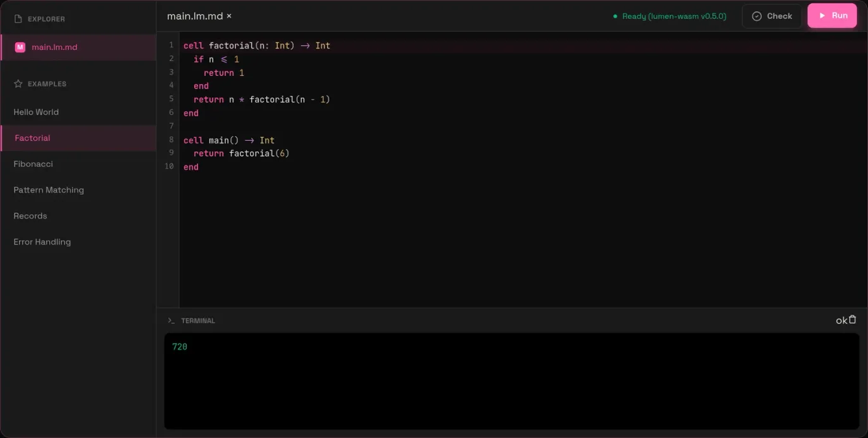
Task: Load the Error Handling example
Action: [78, 241]
